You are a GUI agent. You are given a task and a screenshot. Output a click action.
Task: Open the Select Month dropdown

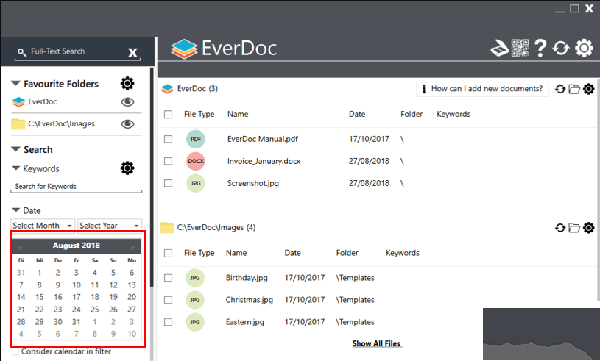point(42,225)
